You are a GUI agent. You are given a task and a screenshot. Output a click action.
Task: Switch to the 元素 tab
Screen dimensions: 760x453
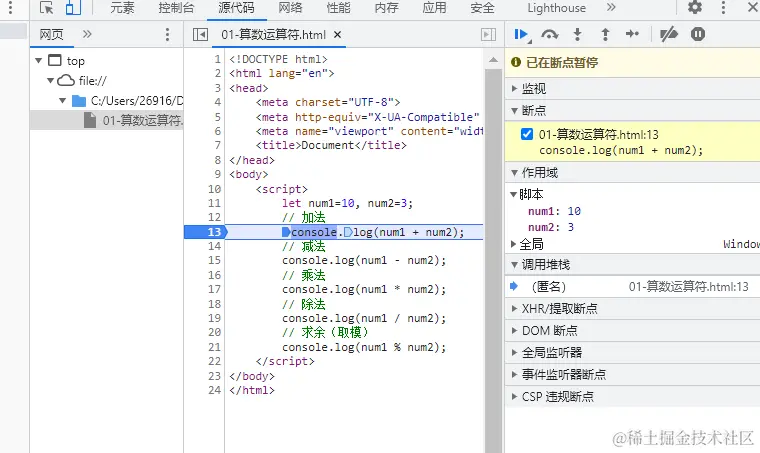pos(122,8)
